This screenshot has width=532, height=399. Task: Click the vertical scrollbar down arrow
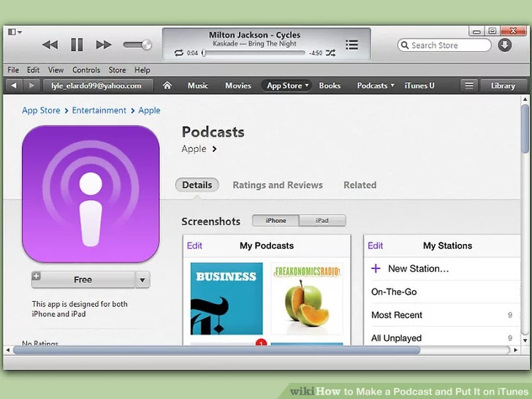pyautogui.click(x=525, y=340)
